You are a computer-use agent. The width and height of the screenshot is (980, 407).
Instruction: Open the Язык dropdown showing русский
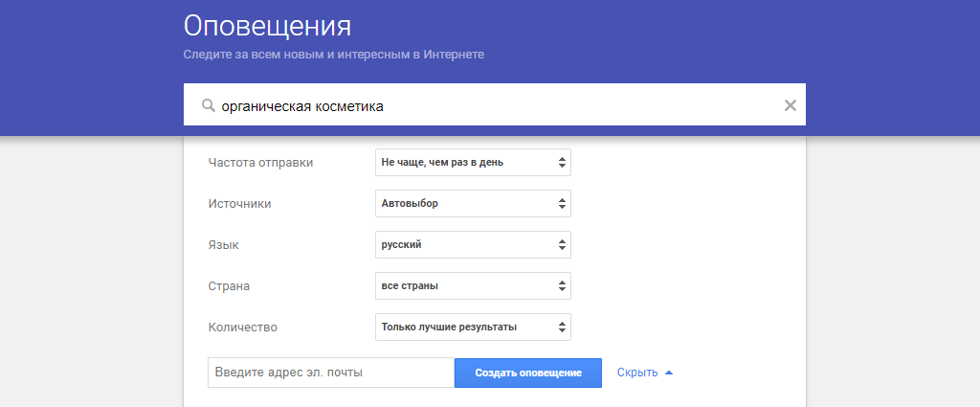click(x=473, y=245)
